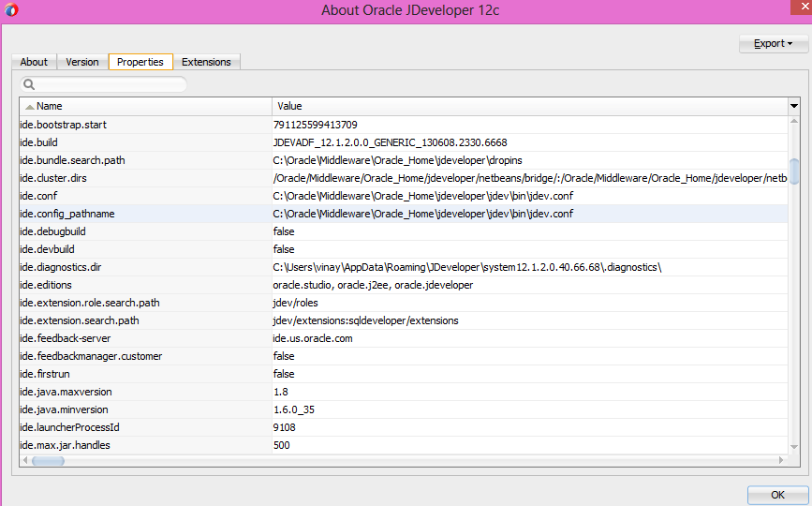Screen dimensions: 812x506
Task: Click the netbeans/bridge cluster dirs value
Action: (x=530, y=178)
